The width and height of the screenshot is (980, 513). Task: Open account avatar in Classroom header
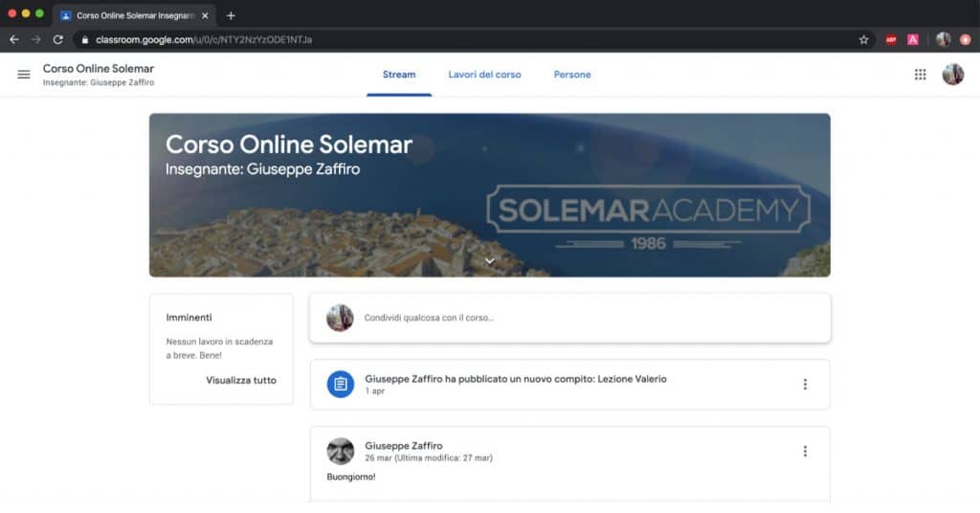pos(953,75)
